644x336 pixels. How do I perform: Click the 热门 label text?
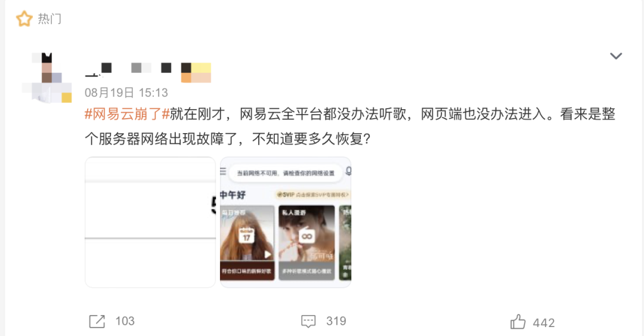[49, 19]
